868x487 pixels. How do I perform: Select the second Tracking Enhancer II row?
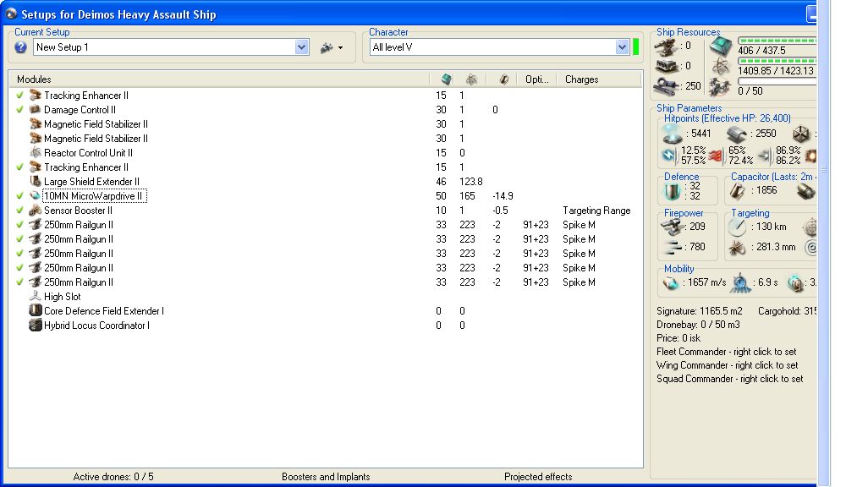[x=326, y=167]
